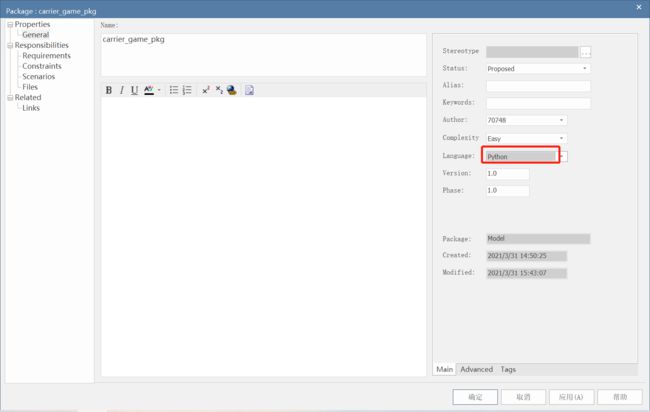Click the Stereotype field
650x412 pixels.
click(532, 52)
